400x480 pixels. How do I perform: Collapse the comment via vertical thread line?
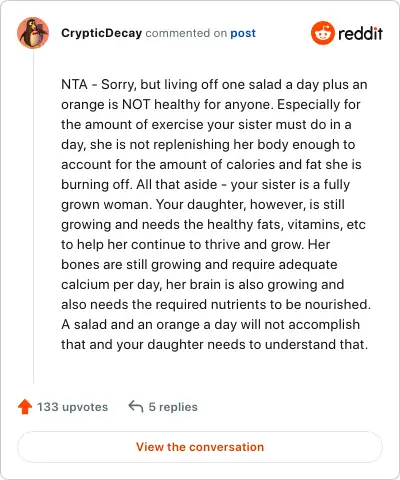(33, 217)
